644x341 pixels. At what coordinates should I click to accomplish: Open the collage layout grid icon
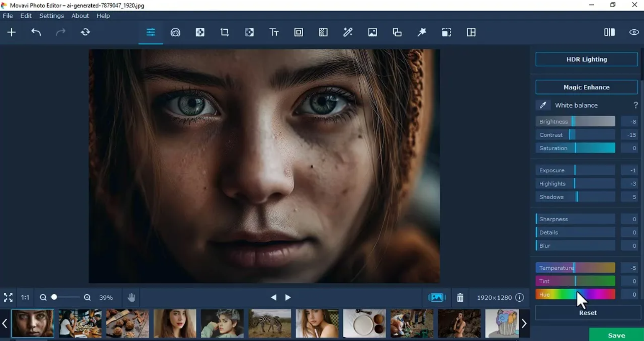tap(471, 32)
